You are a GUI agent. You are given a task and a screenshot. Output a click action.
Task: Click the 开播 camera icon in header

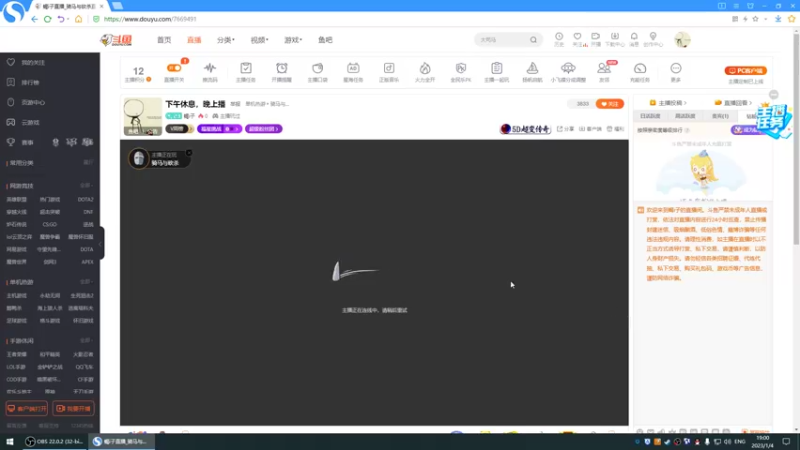[x=595, y=37]
